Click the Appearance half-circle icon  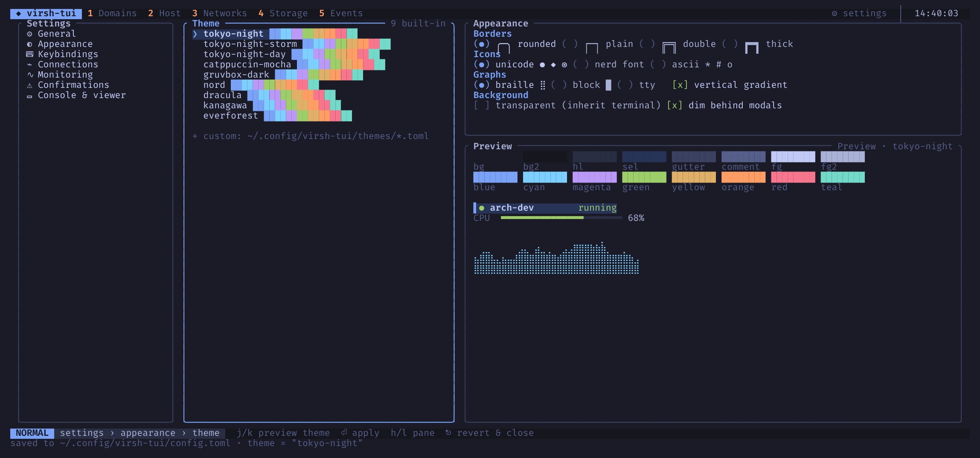tap(29, 44)
